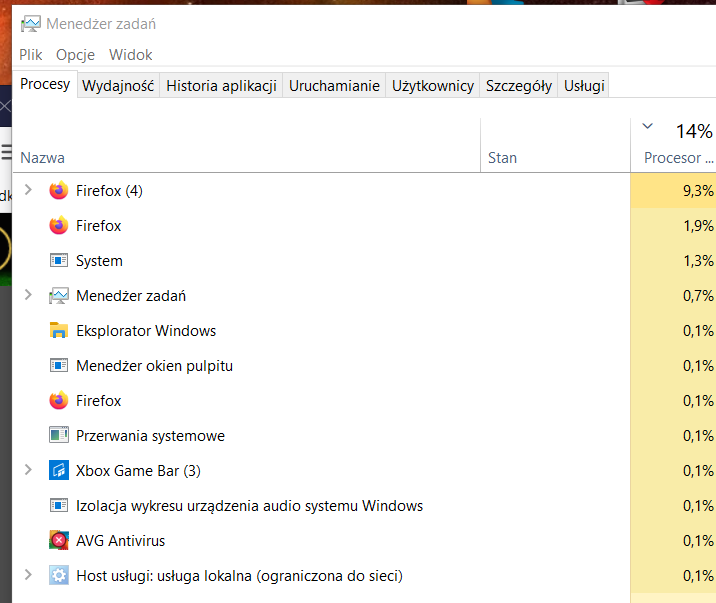Click Menedżer zadań process name text
This screenshot has height=603, width=716.
coord(131,296)
